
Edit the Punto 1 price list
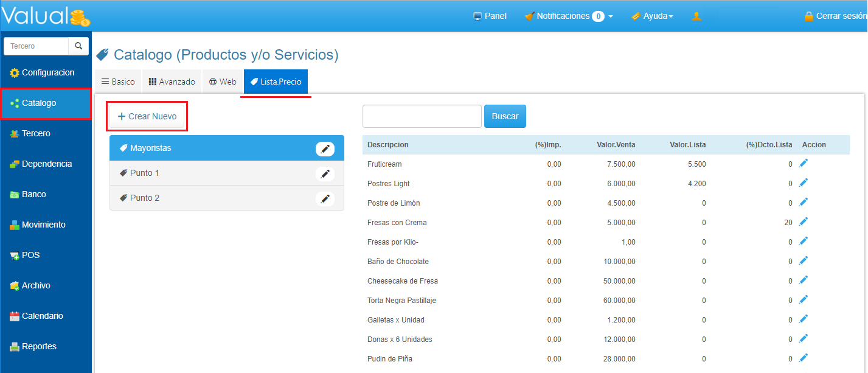[325, 173]
